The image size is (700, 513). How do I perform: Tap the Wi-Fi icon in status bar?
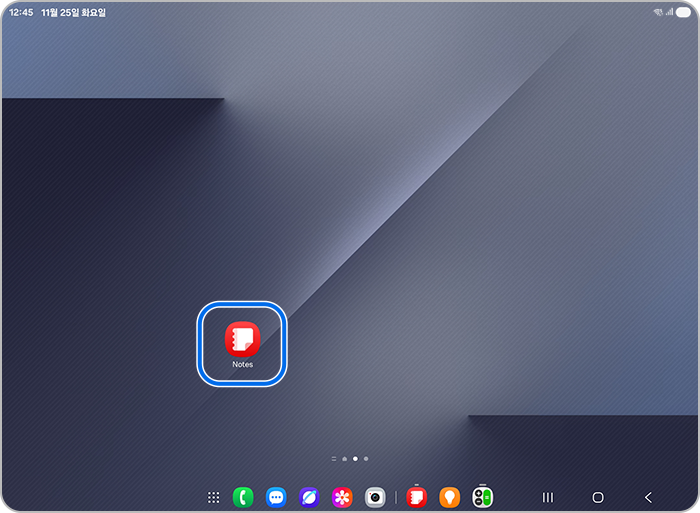(658, 13)
